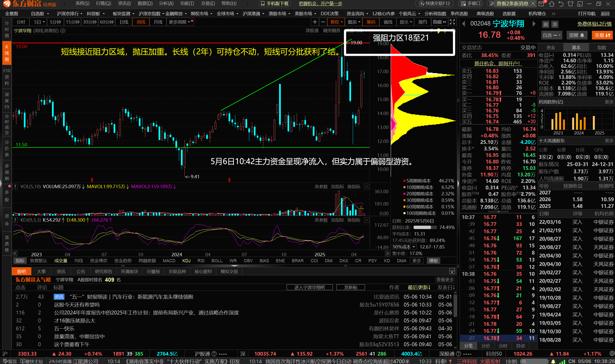Screen dimensions: 615x364
Task: Toggle 简约 simple display mode
Action: (x=423, y=22)
